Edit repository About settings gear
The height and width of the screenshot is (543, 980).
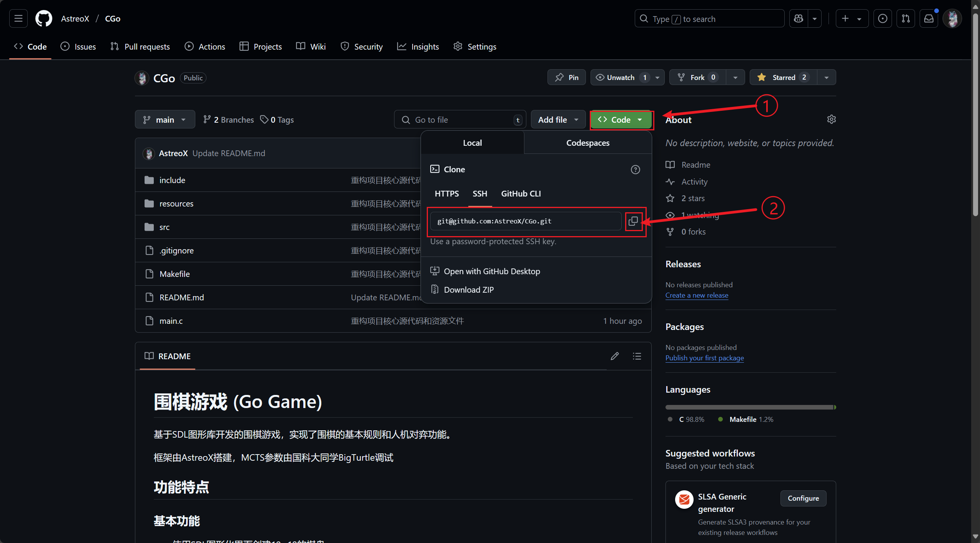(831, 119)
